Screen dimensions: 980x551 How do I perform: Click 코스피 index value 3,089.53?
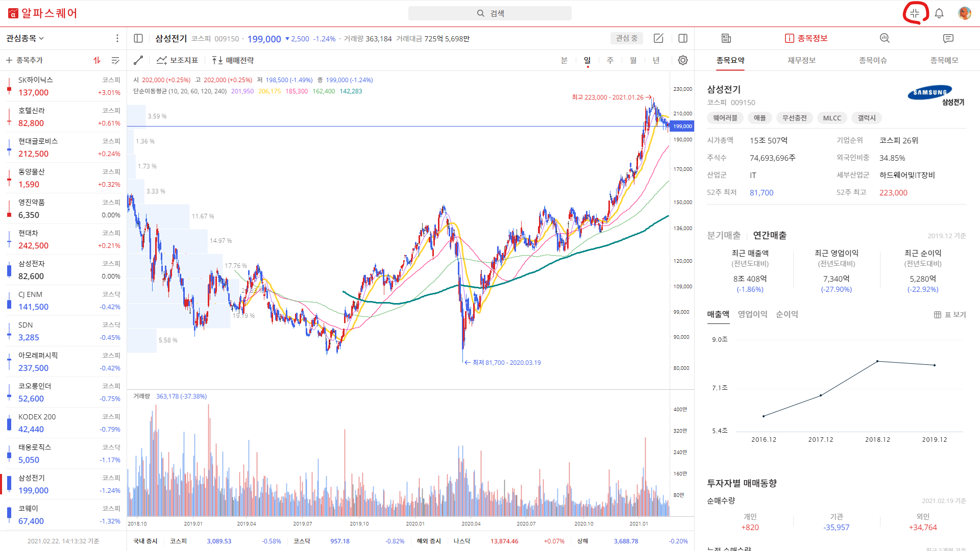[x=219, y=541]
